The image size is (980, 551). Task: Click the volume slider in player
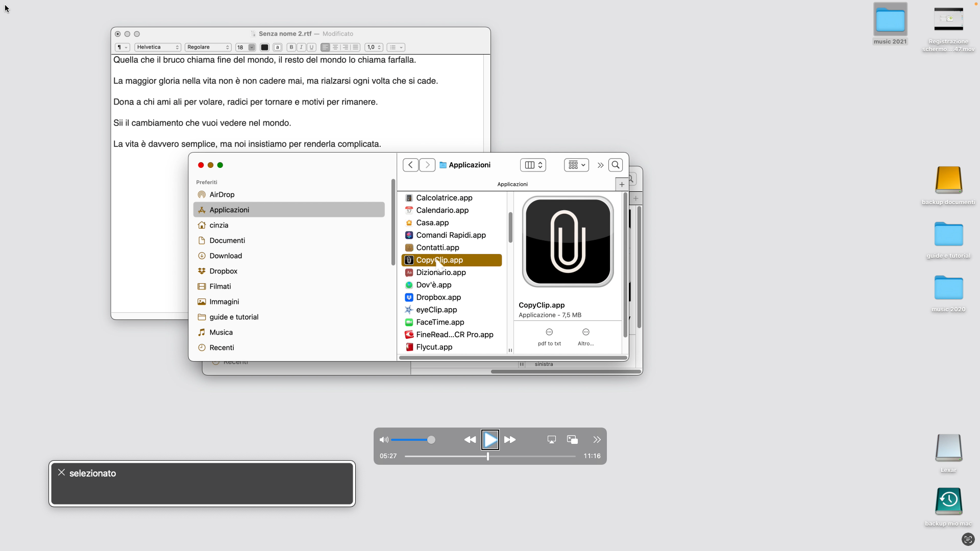coord(413,440)
